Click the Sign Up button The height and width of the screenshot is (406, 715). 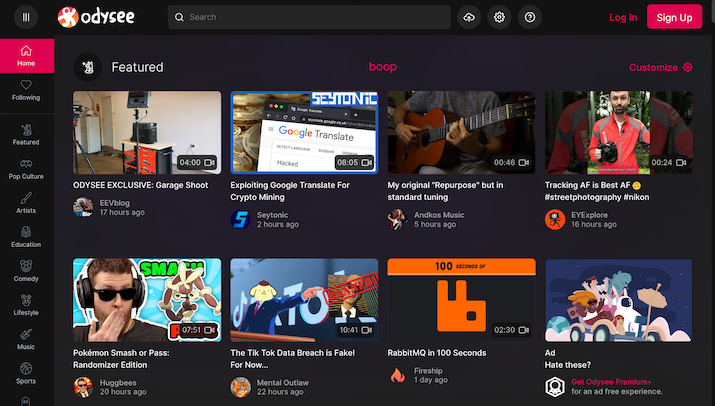point(674,17)
